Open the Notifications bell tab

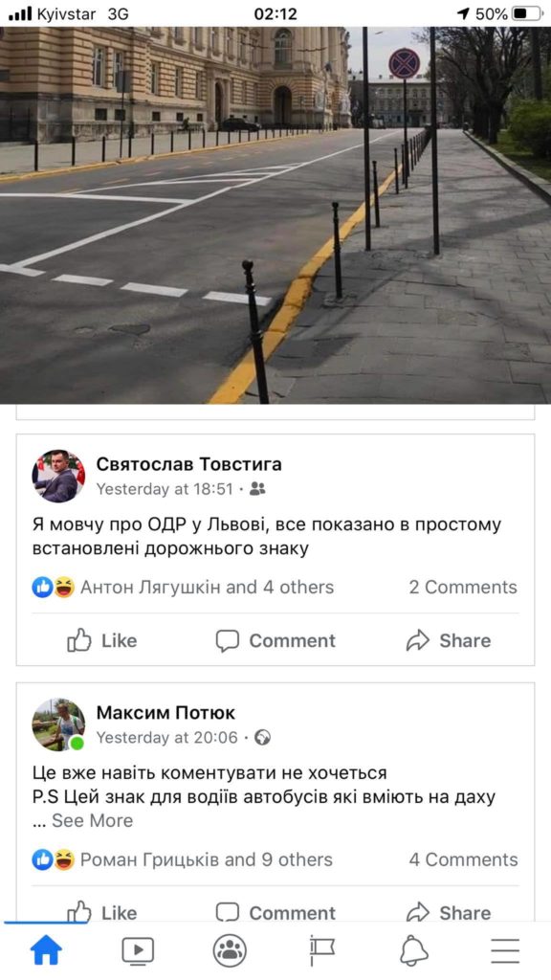click(413, 951)
